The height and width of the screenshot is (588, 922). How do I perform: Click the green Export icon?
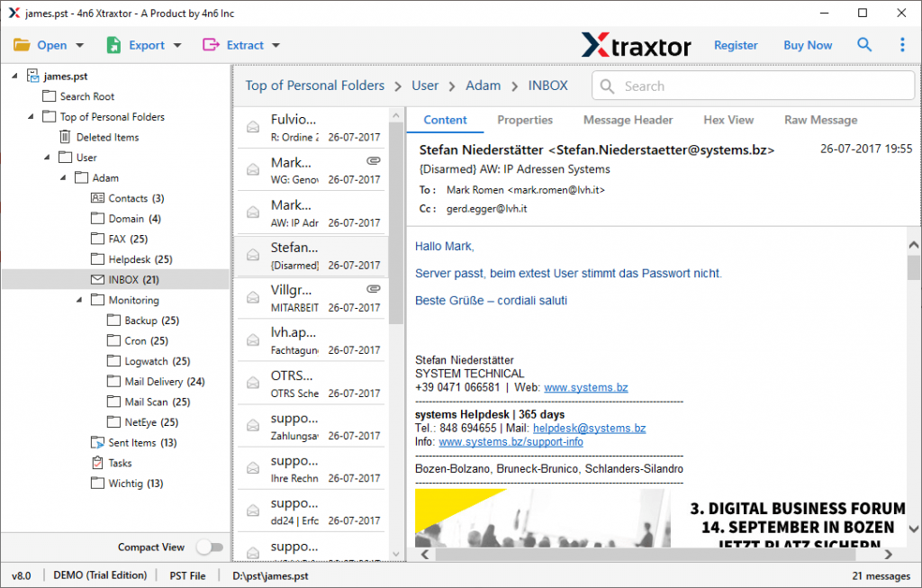pos(113,44)
